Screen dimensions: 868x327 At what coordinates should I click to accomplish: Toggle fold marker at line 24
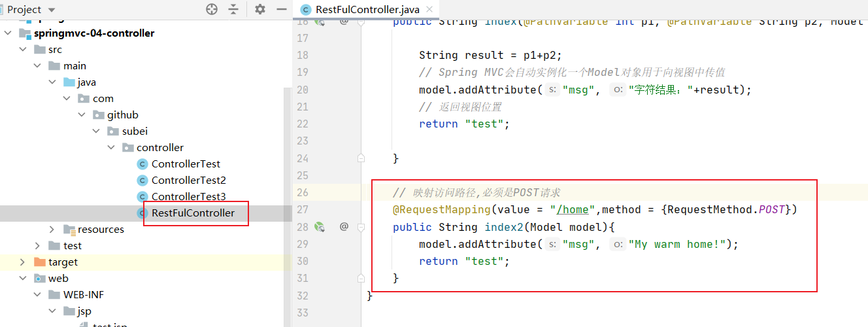click(x=361, y=158)
